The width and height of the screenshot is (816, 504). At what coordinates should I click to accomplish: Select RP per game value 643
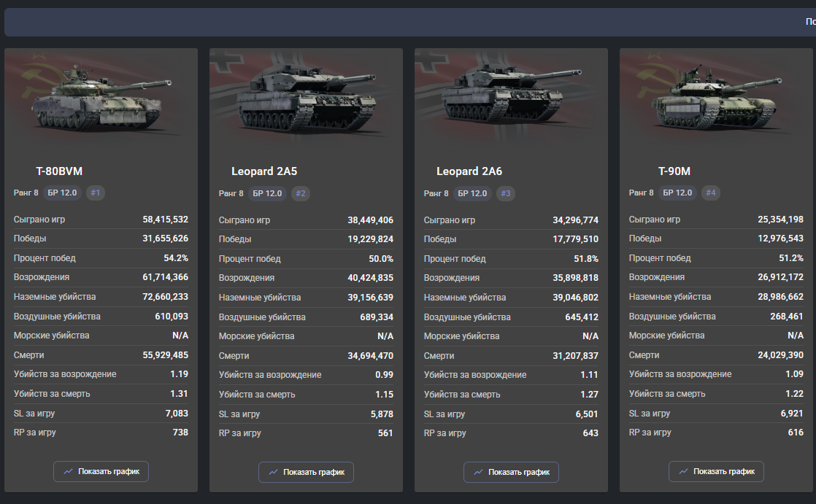pyautogui.click(x=590, y=433)
